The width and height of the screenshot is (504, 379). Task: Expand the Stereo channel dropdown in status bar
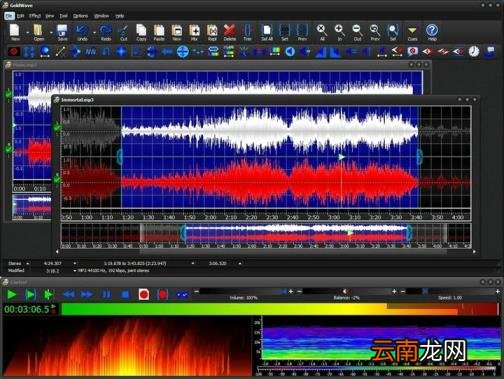point(28,263)
